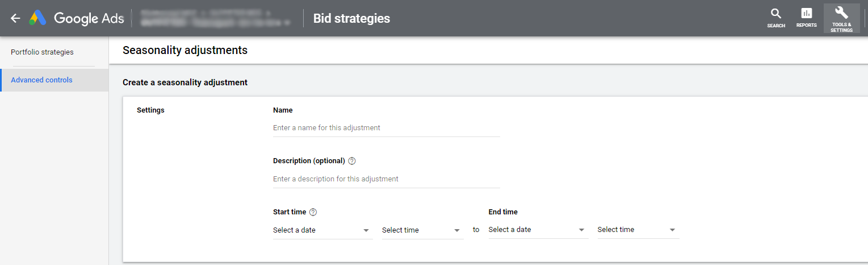Click the Google Ads logo
Screen dimensions: 868x265
pyautogui.click(x=37, y=18)
